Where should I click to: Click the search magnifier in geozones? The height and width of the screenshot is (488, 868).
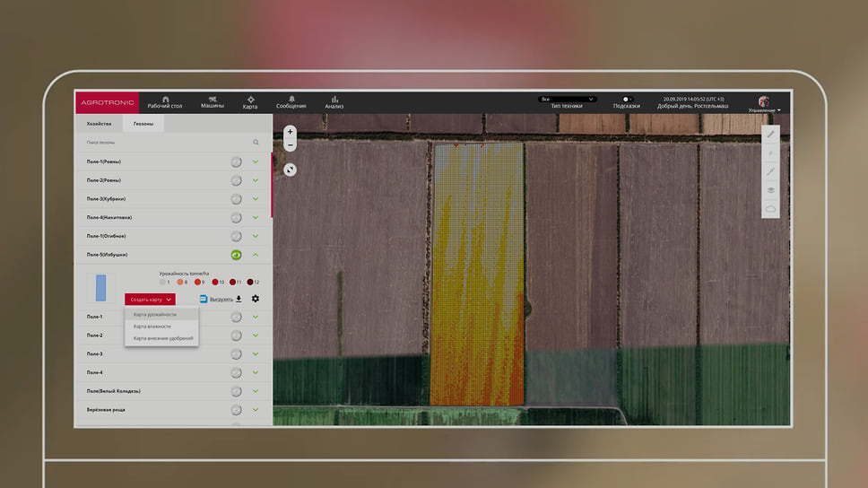[x=256, y=142]
